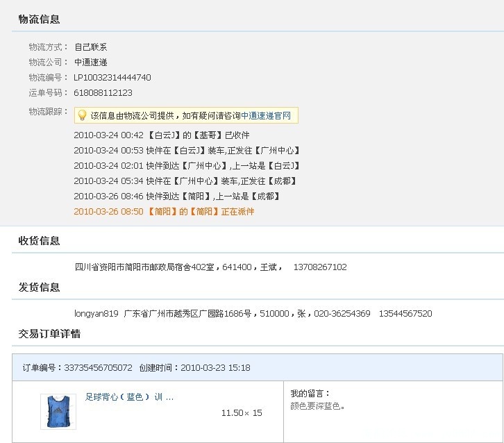Image resolution: width=504 pixels, height=443 pixels.
Task: Open the 足球背心（蓝色）product link
Action: 129,397
